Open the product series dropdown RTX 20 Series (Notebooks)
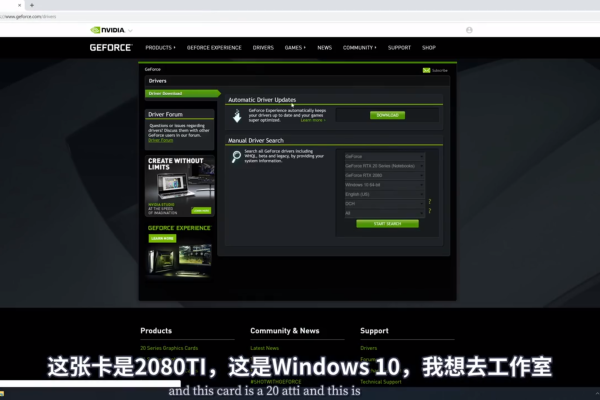 [x=384, y=166]
